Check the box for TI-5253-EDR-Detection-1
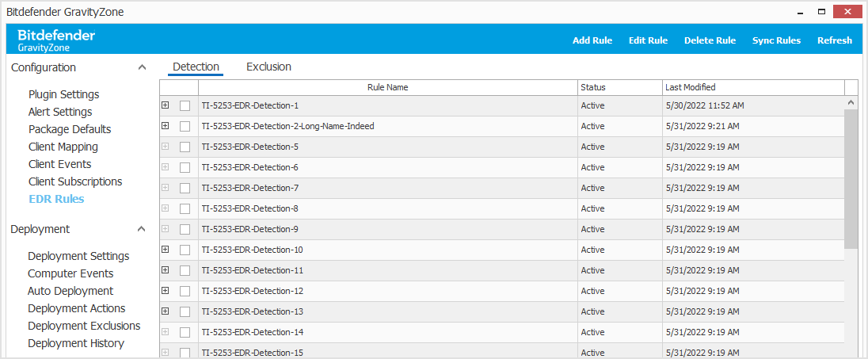868x359 pixels. click(185, 105)
